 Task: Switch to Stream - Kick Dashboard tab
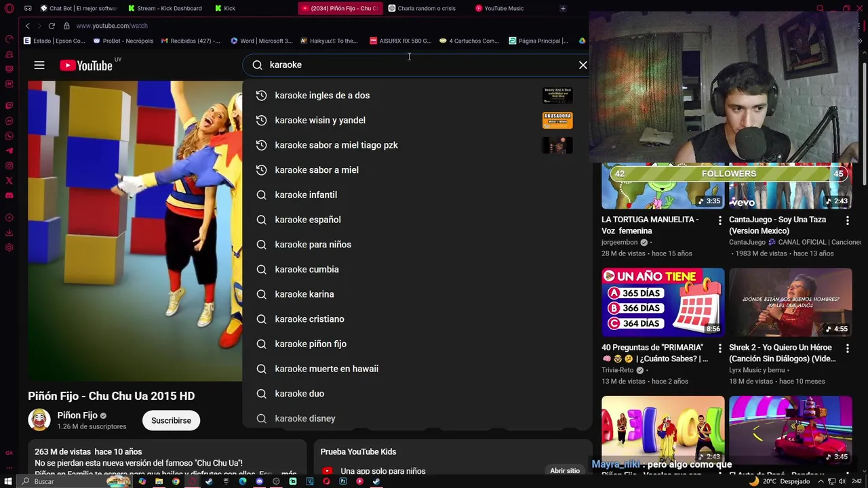point(165,8)
